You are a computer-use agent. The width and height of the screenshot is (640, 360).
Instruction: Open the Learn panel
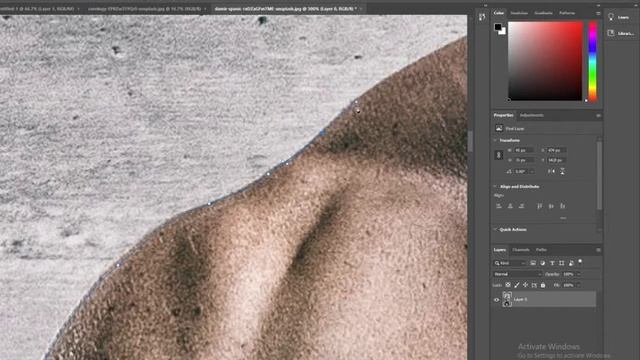(x=619, y=17)
